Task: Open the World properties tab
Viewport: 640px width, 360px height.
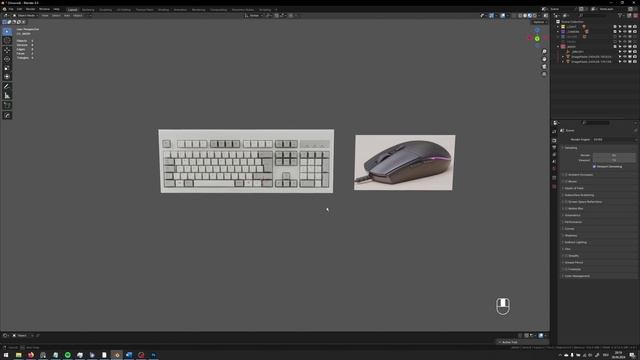Action: 554,169
